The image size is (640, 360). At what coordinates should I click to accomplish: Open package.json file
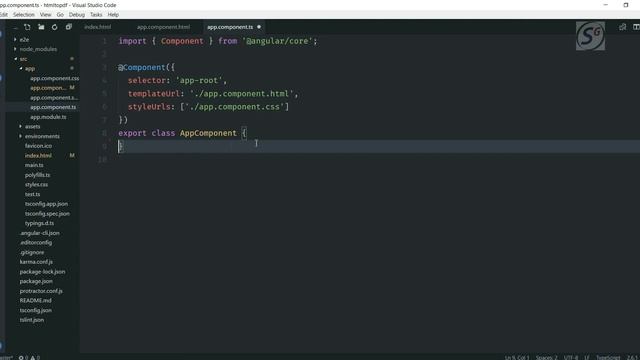click(36, 281)
